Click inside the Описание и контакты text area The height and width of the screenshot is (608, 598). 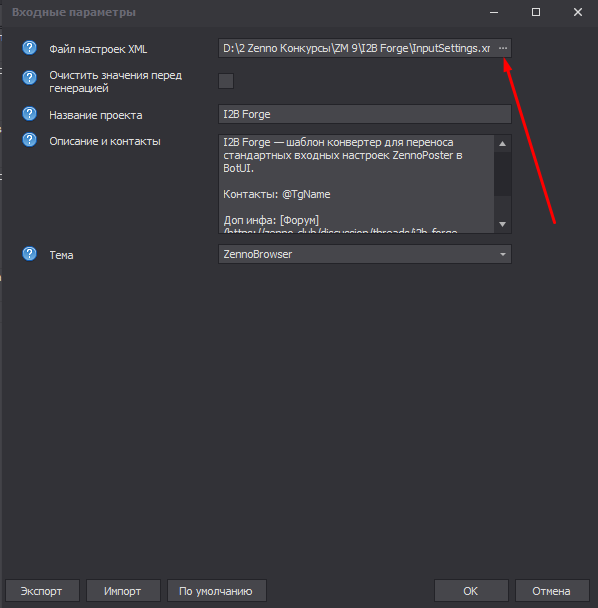[x=356, y=184]
